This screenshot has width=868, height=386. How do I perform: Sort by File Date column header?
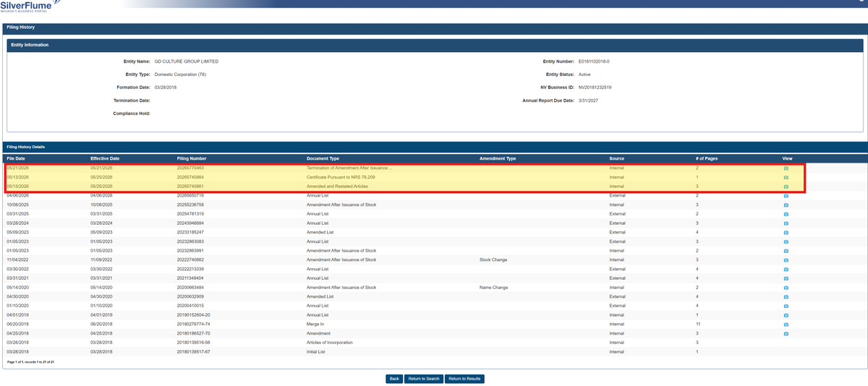pyautogui.click(x=16, y=158)
